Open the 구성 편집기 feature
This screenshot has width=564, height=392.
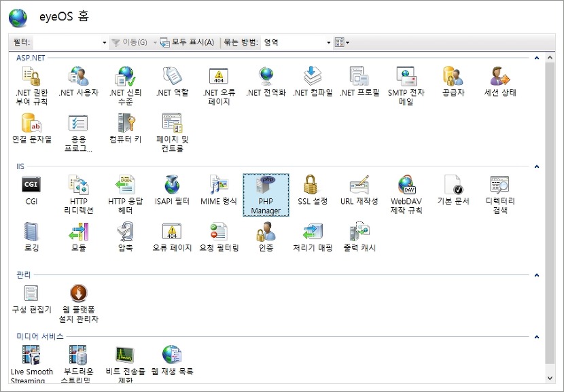tap(32, 299)
